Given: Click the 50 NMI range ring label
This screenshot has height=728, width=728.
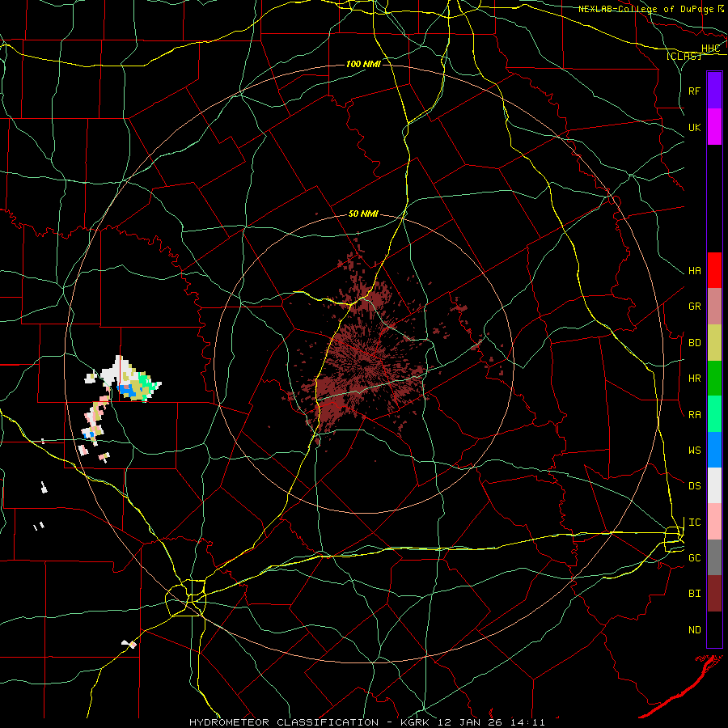Looking at the screenshot, I should tap(363, 214).
